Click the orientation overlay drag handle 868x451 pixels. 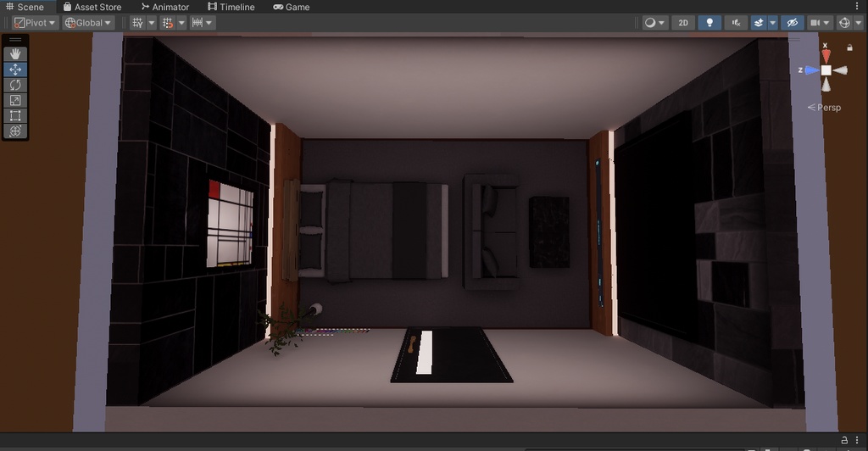pyautogui.click(x=794, y=39)
